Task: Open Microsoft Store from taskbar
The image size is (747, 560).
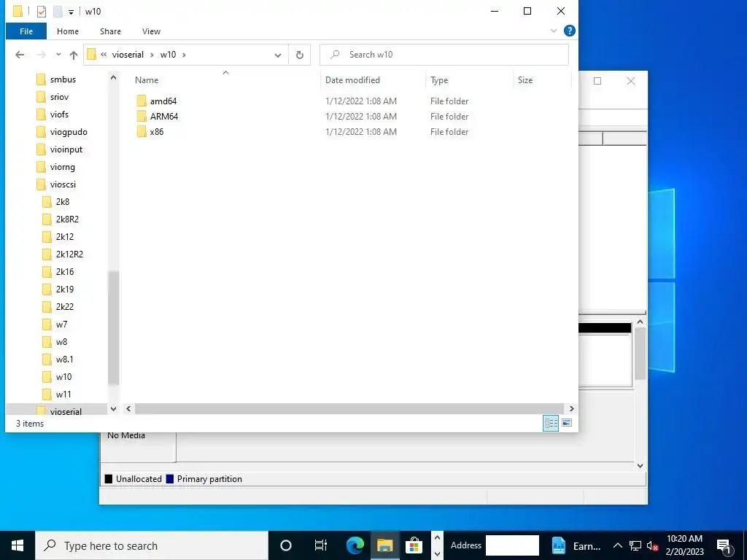Action: coord(414,545)
